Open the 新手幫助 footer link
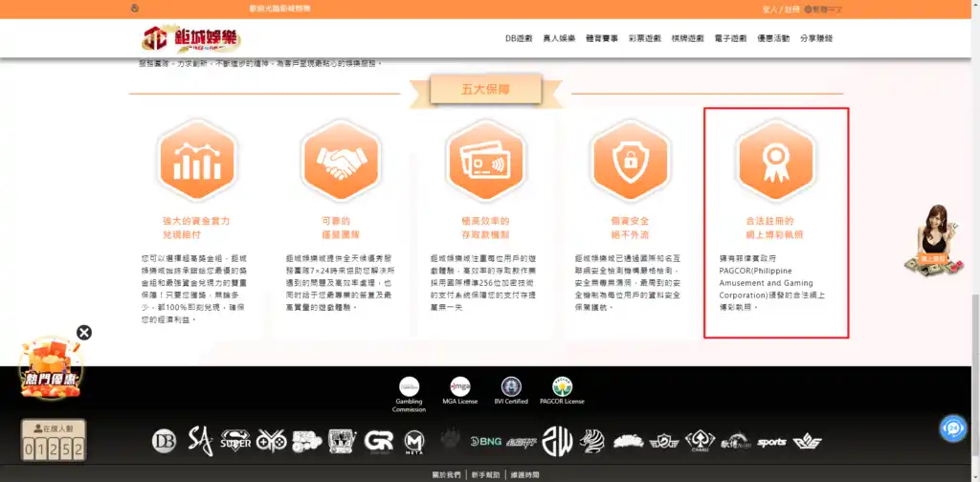Image resolution: width=980 pixels, height=482 pixels. coord(484,474)
